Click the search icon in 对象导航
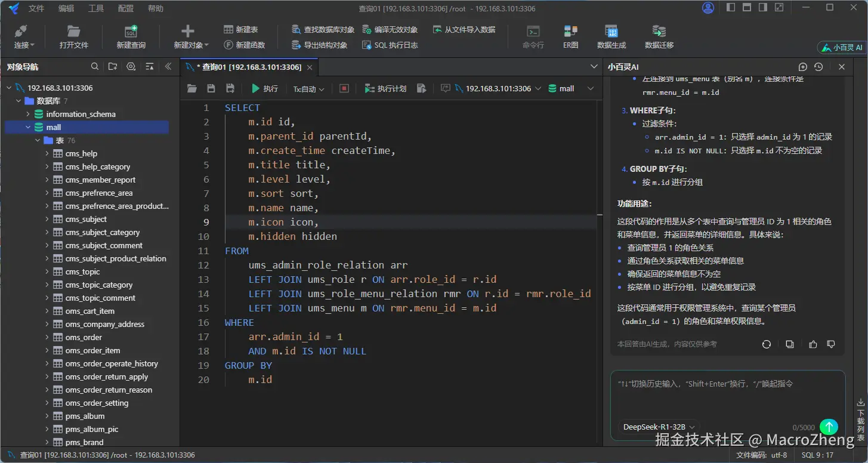 (95, 67)
